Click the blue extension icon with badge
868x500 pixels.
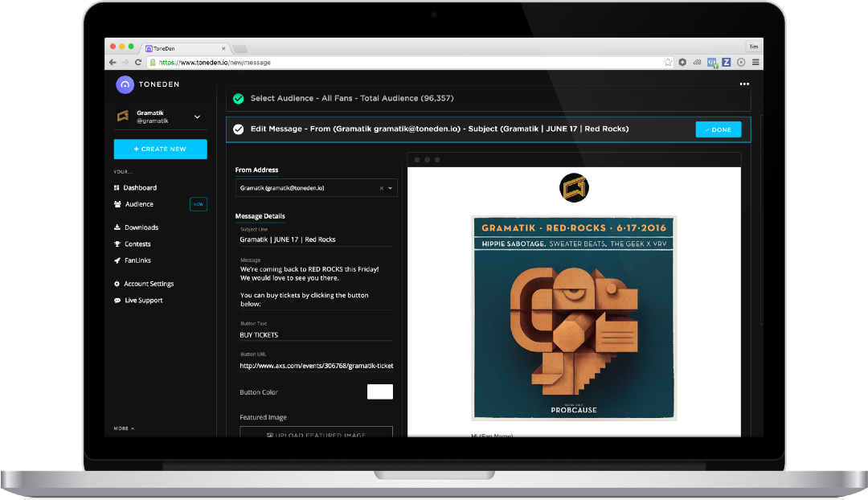click(x=712, y=64)
